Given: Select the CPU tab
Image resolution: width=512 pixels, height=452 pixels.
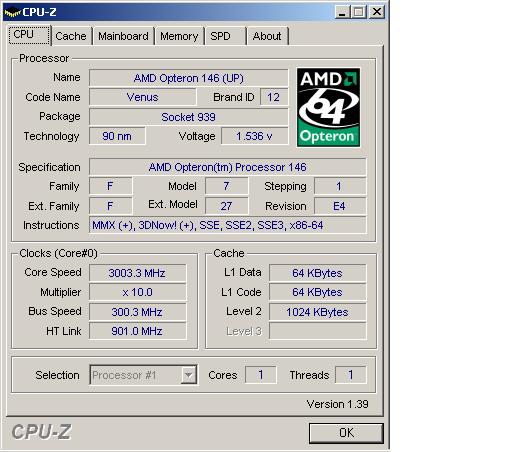Looking at the screenshot, I should (30, 35).
